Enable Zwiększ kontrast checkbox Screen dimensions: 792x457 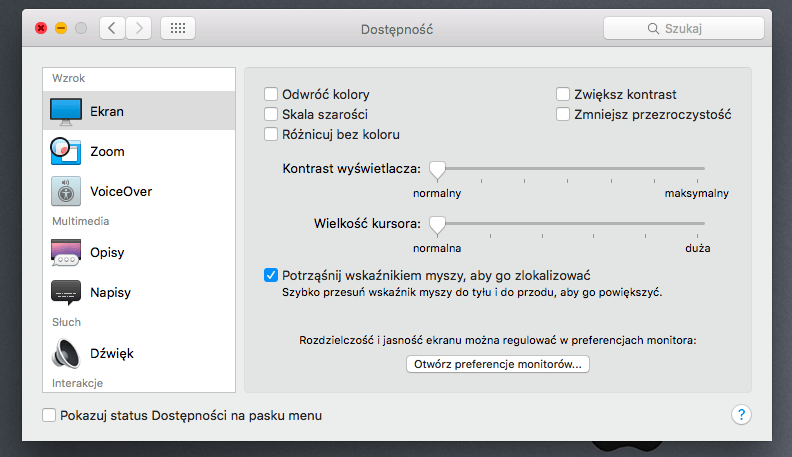tap(563, 94)
